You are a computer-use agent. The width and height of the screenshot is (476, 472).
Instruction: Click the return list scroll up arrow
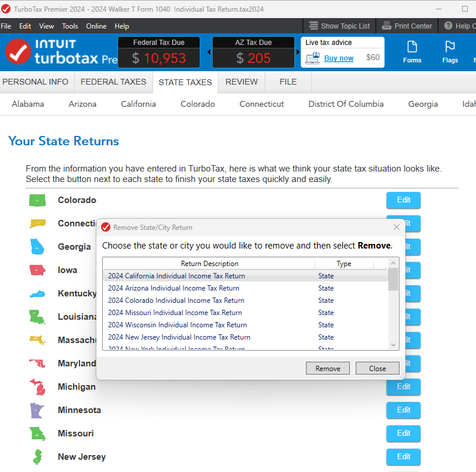click(x=393, y=263)
